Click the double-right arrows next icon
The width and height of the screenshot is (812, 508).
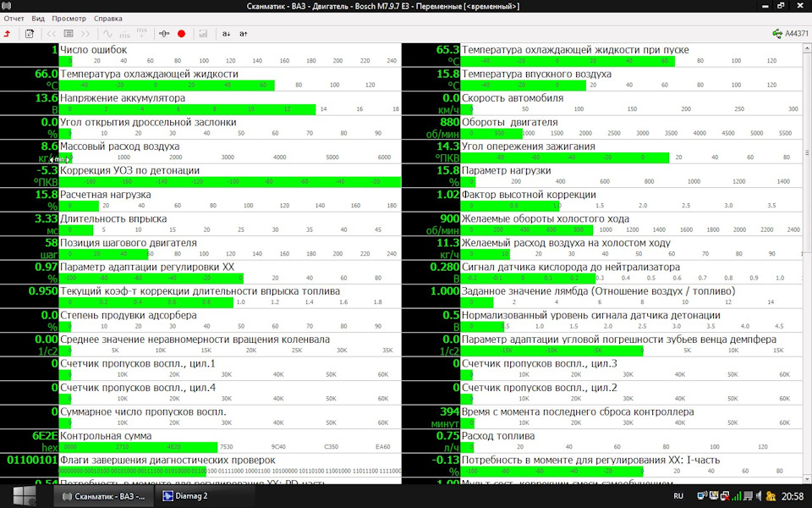click(85, 34)
